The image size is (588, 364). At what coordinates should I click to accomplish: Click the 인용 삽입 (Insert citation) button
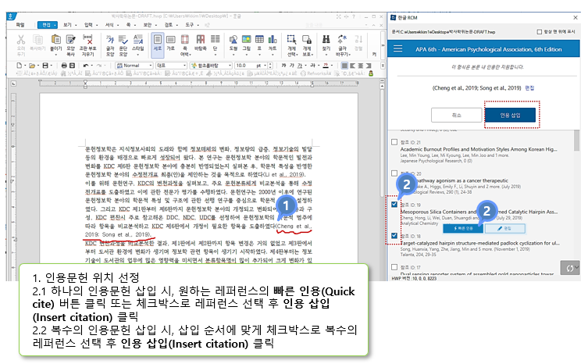pos(511,115)
